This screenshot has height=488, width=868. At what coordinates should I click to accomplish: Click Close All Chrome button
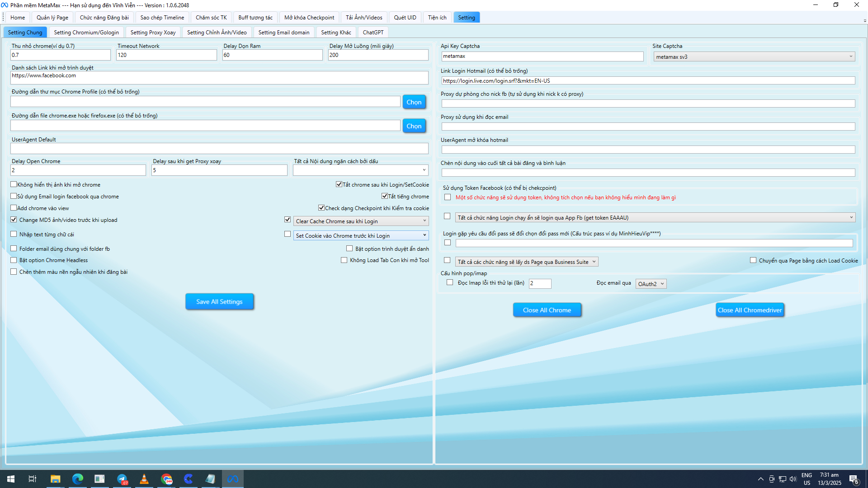pos(547,310)
